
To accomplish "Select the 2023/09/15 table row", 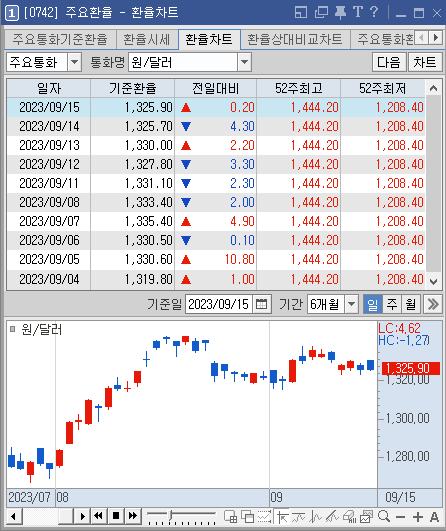I will [216, 108].
